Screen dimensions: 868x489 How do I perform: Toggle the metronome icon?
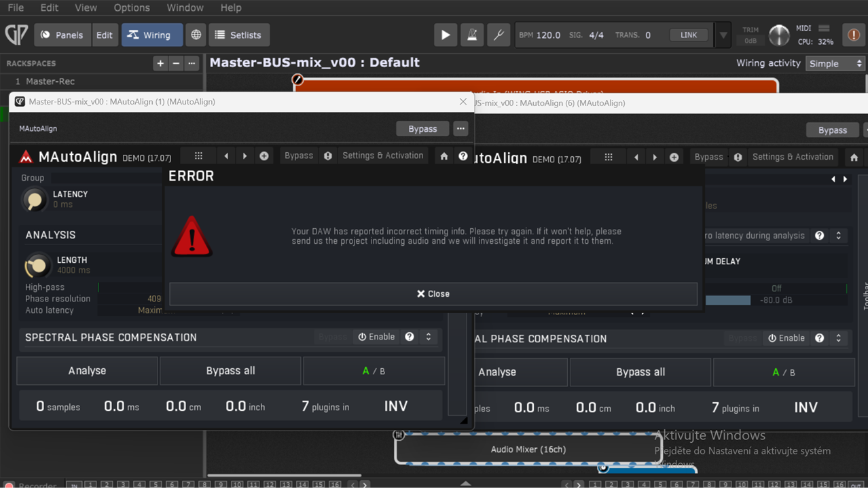click(x=472, y=35)
